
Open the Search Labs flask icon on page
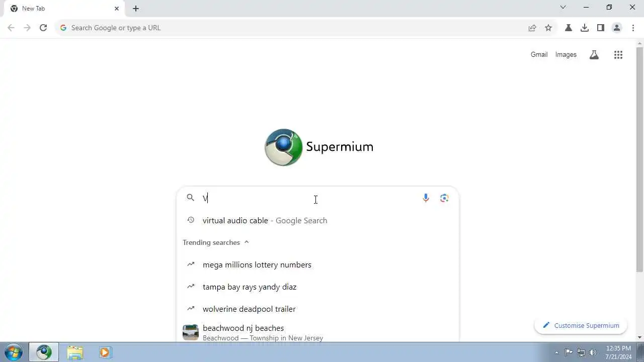pos(594,55)
